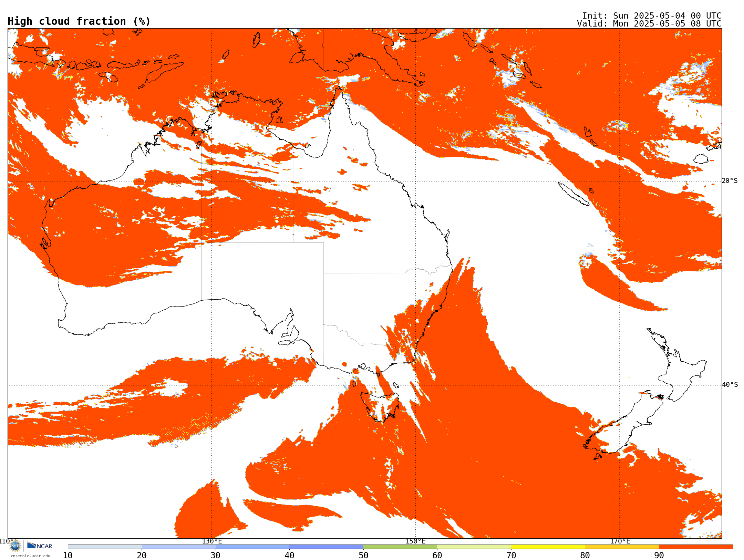Select the 10-20 light gray colorbar segment
This screenshot has height=560, width=744.
[105, 547]
